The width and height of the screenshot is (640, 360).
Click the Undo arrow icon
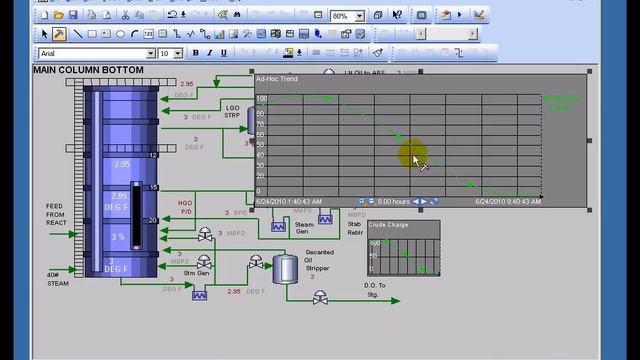172,15
